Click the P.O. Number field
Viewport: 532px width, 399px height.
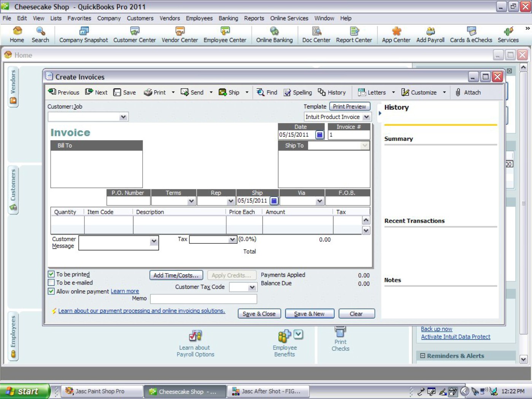(128, 201)
